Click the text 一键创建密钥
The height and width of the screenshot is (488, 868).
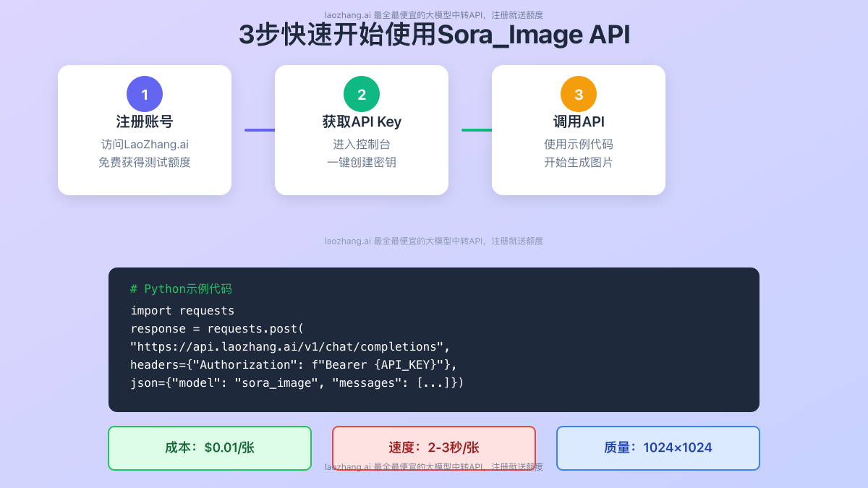(362, 162)
